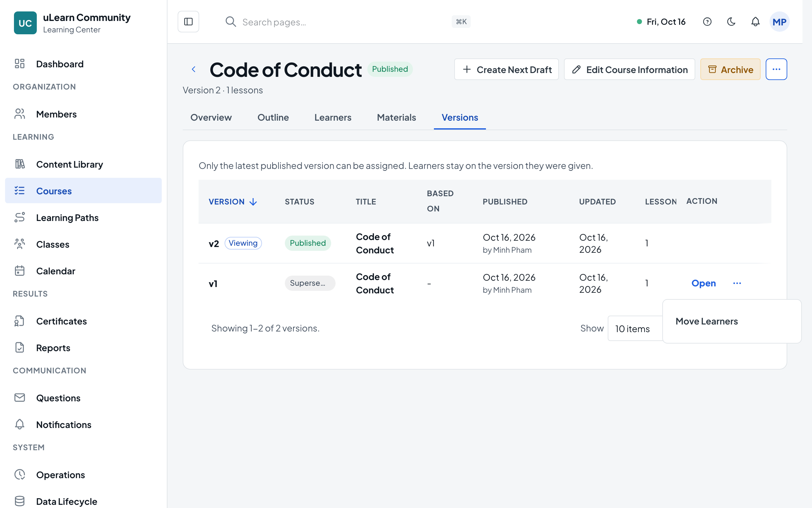Go back using the chevron arrow
The height and width of the screenshot is (508, 812).
pyautogui.click(x=193, y=69)
